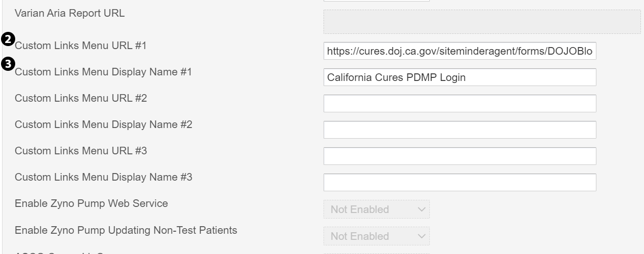Screen dimensions: 644x254
Task: Click the "Custom Links Menu Display Name #2" label
Action: click(x=103, y=124)
